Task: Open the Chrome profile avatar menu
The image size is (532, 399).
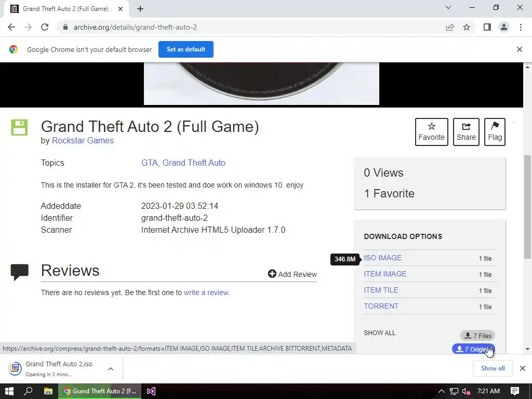Action: click(x=504, y=27)
